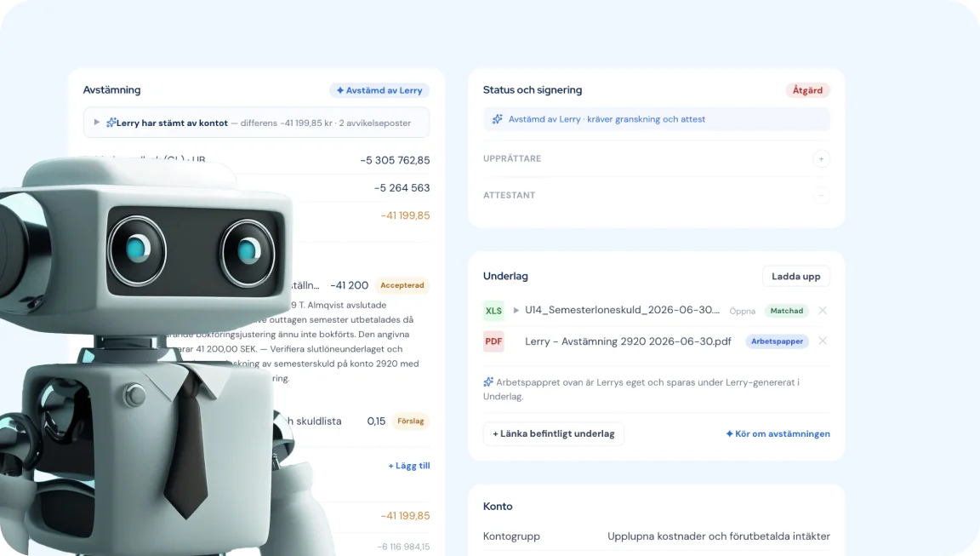Click the 'Kontogrupp' label
Image resolution: width=980 pixels, height=556 pixels.
[511, 536]
